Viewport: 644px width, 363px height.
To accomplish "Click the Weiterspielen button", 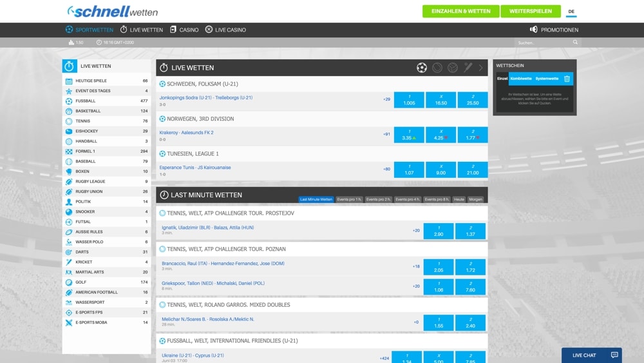I will coord(531,11).
